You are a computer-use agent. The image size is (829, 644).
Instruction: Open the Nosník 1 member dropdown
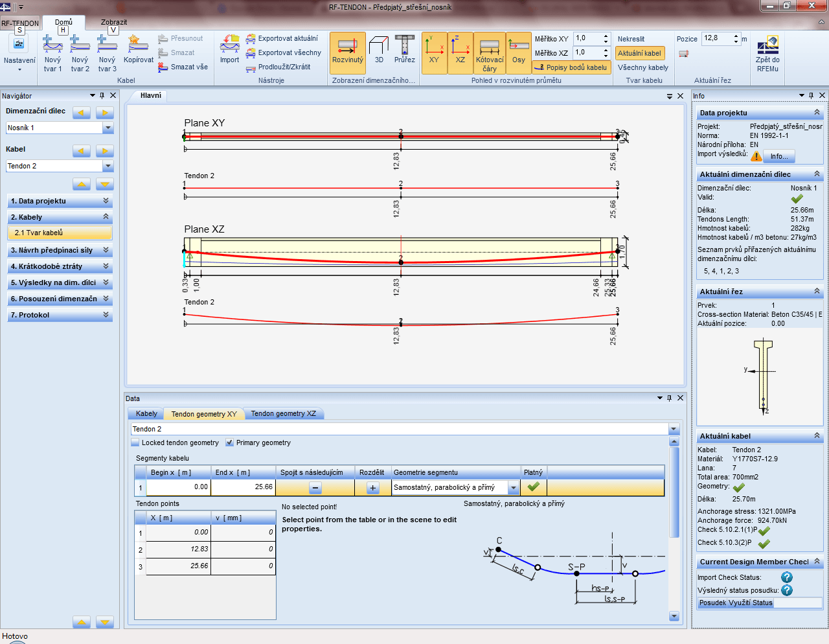pos(108,128)
